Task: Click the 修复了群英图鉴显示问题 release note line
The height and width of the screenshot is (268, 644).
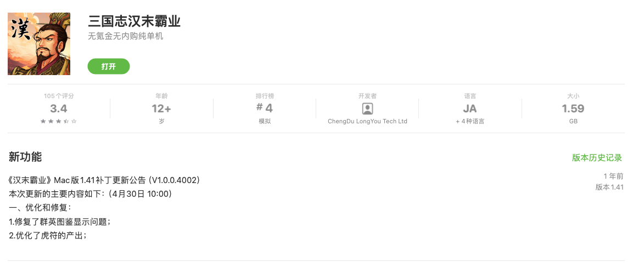Action: tap(60, 222)
